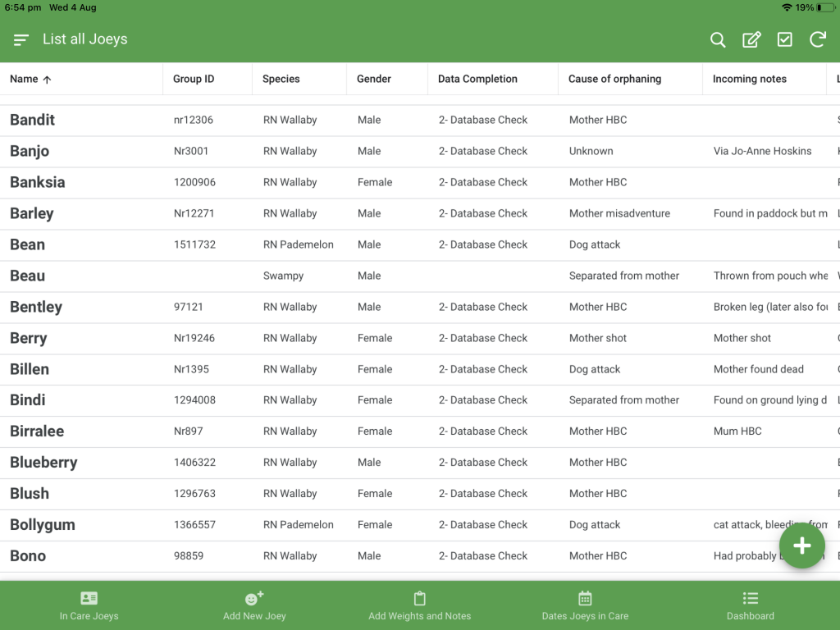Toggle the Name column sort arrow
Image resolution: width=840 pixels, height=630 pixels.
[47, 80]
